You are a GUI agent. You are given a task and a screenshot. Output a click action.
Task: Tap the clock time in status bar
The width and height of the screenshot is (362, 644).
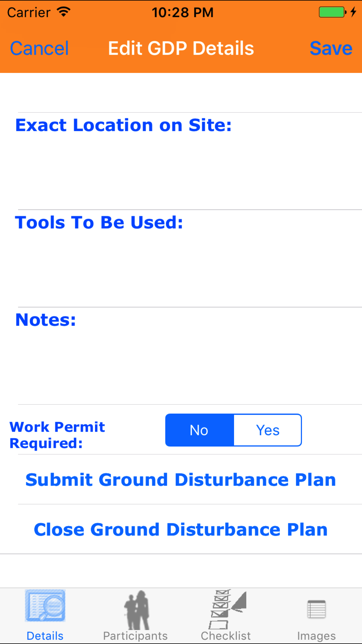pos(182,13)
